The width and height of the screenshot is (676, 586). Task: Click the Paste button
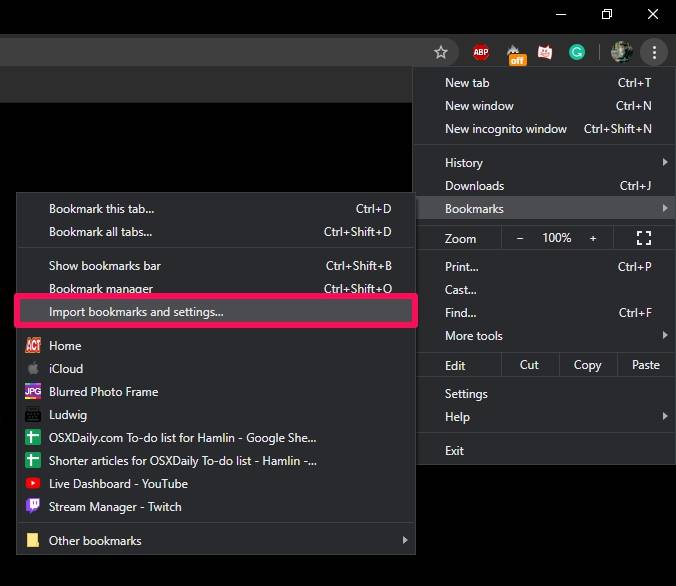pos(646,365)
